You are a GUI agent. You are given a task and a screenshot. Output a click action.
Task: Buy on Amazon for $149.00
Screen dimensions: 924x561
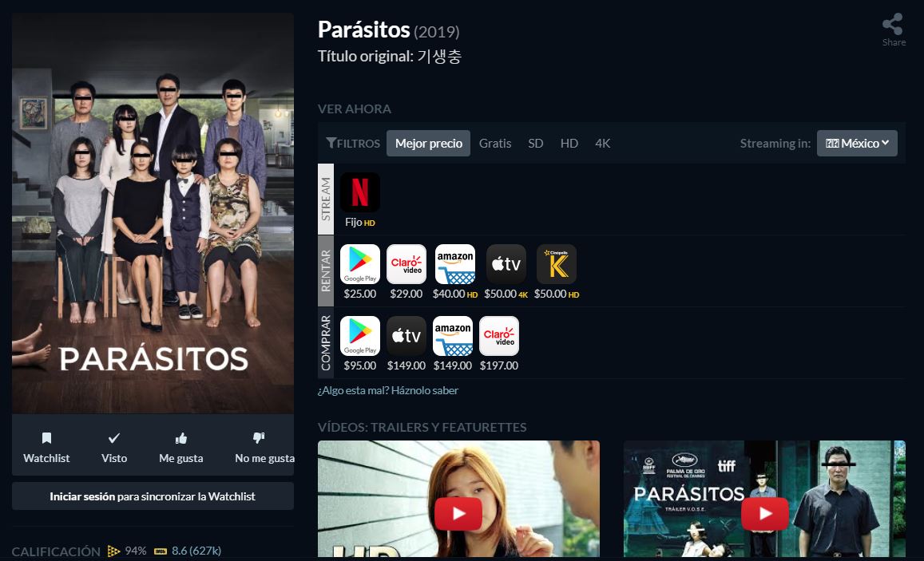pos(453,335)
